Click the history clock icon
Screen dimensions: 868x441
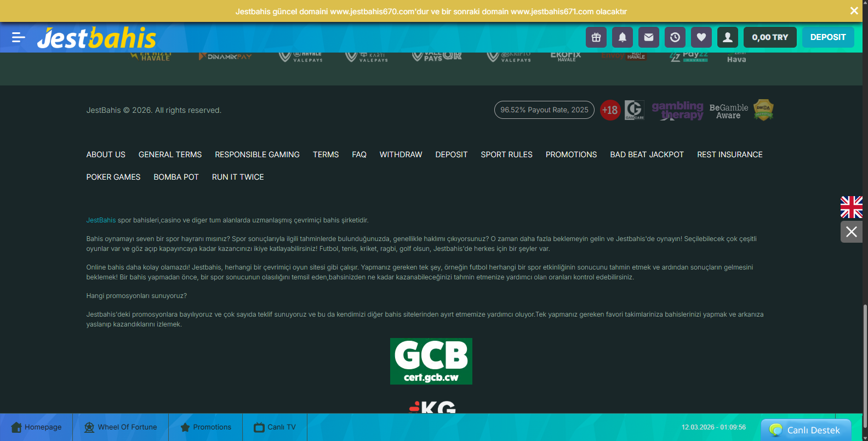675,37
